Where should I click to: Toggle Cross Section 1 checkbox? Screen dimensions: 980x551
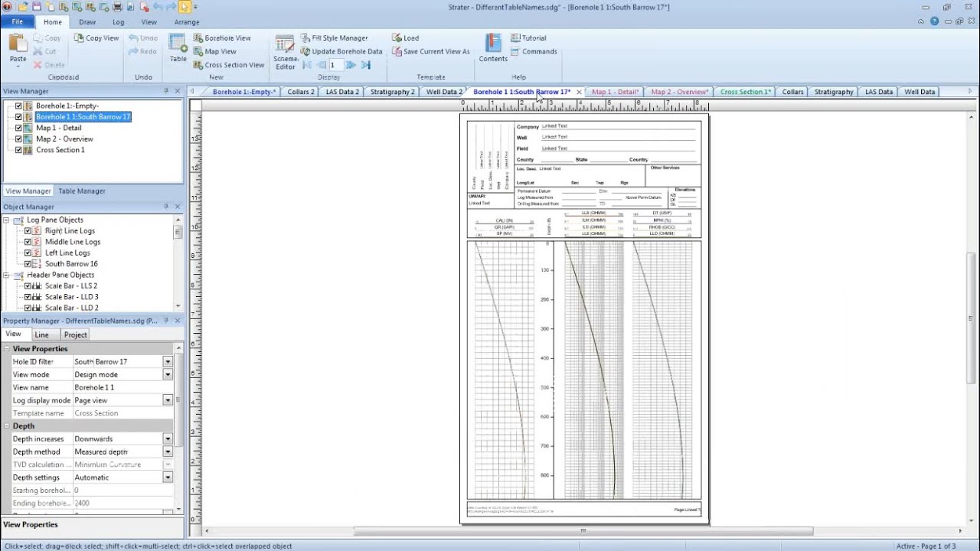tap(18, 150)
